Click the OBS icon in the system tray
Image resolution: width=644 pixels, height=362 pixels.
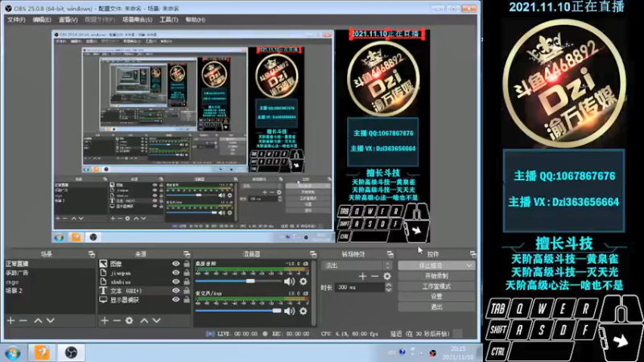click(x=432, y=353)
